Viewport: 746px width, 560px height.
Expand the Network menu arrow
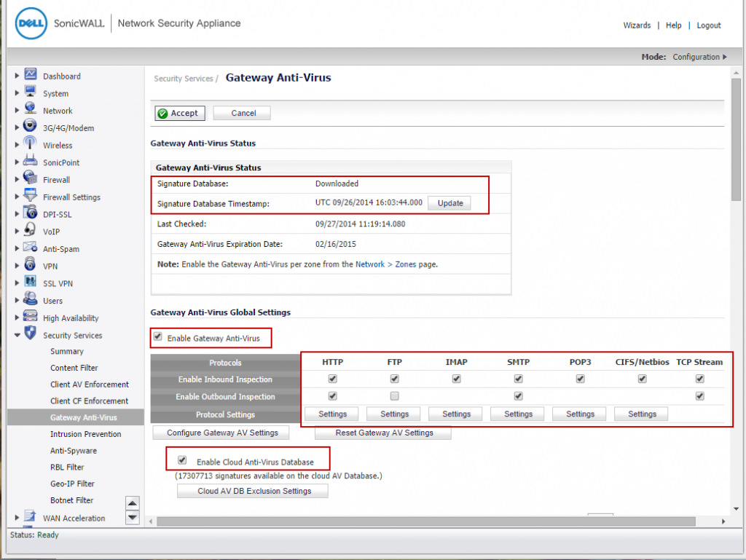17,110
